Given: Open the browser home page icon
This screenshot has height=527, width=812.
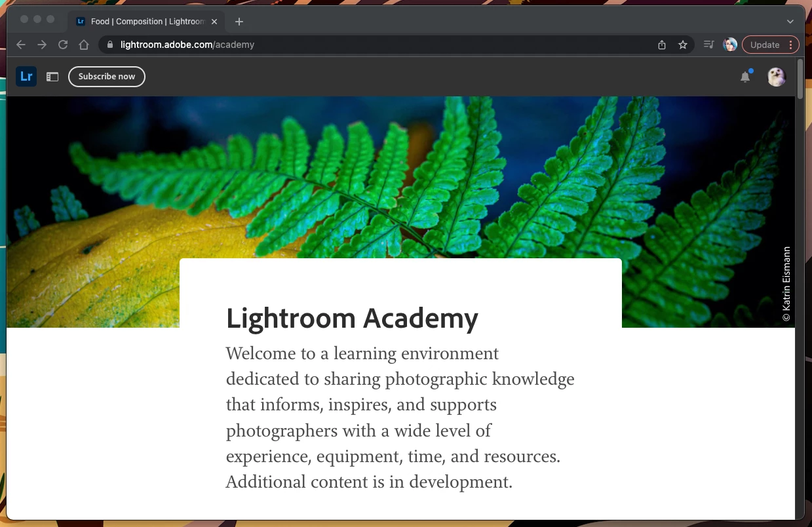Looking at the screenshot, I should pos(84,45).
